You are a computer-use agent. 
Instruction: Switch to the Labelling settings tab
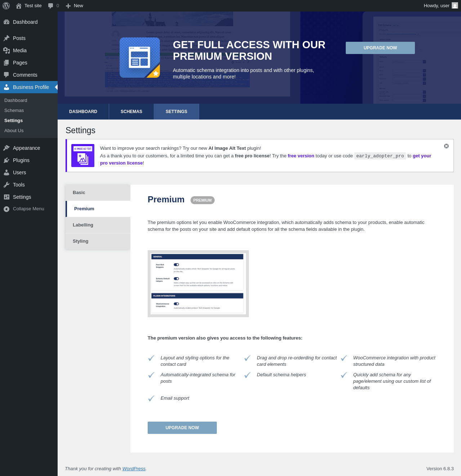click(x=98, y=225)
